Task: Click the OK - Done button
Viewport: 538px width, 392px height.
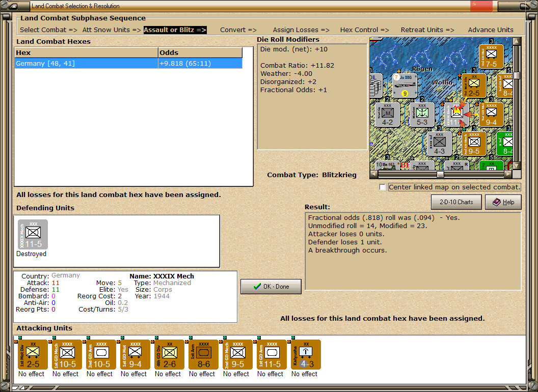Action: tap(271, 287)
